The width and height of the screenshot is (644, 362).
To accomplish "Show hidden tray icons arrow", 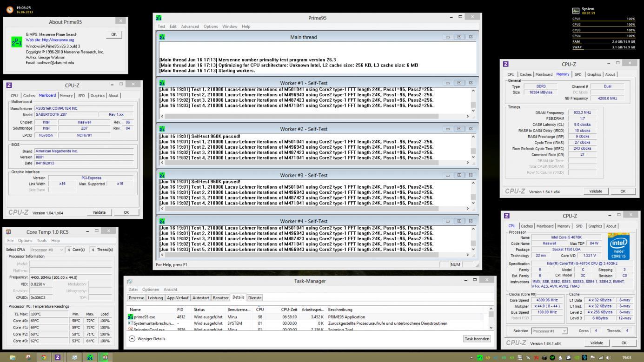I will pos(471,357).
